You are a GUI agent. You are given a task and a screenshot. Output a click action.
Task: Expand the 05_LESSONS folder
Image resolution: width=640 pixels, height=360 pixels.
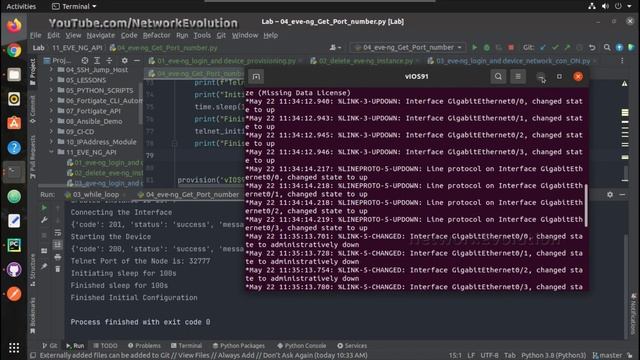pyautogui.click(x=51, y=80)
